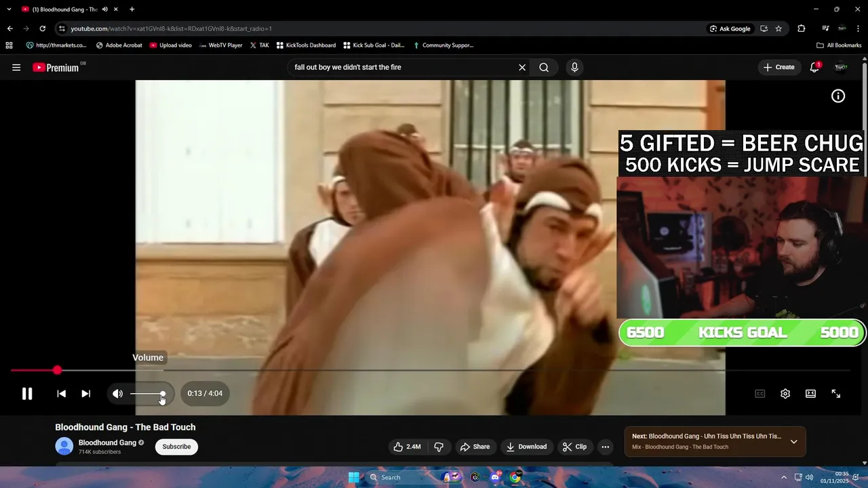868x488 pixels.
Task: Switch to theater mode
Action: [810, 394]
